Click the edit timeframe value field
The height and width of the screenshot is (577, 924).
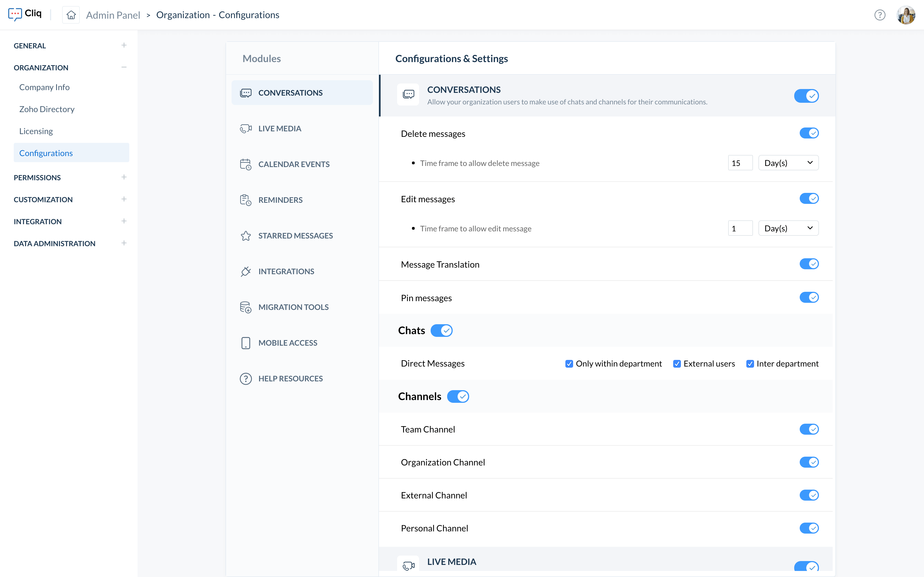(x=740, y=228)
